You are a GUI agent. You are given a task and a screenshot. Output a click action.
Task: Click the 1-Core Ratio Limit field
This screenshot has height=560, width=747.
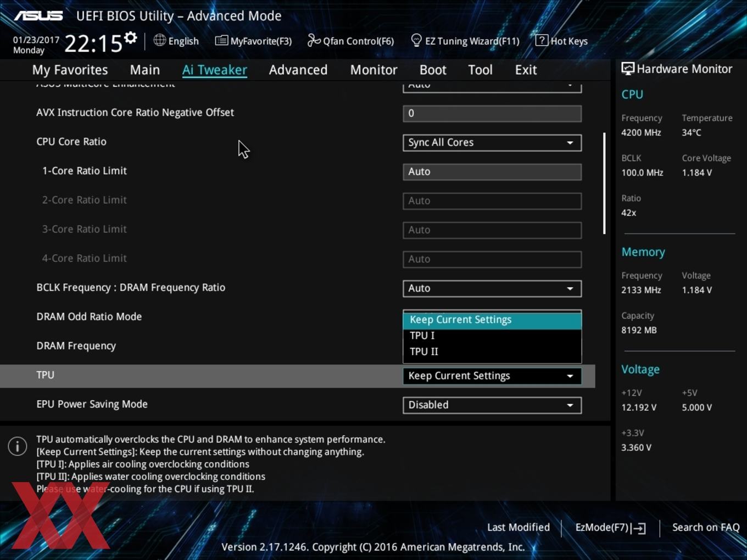(492, 172)
